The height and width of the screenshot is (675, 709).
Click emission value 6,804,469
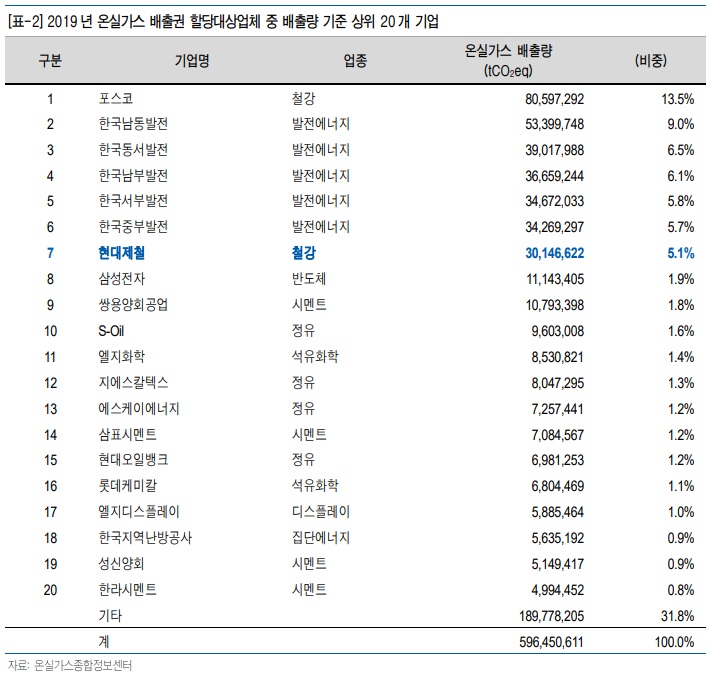(558, 486)
